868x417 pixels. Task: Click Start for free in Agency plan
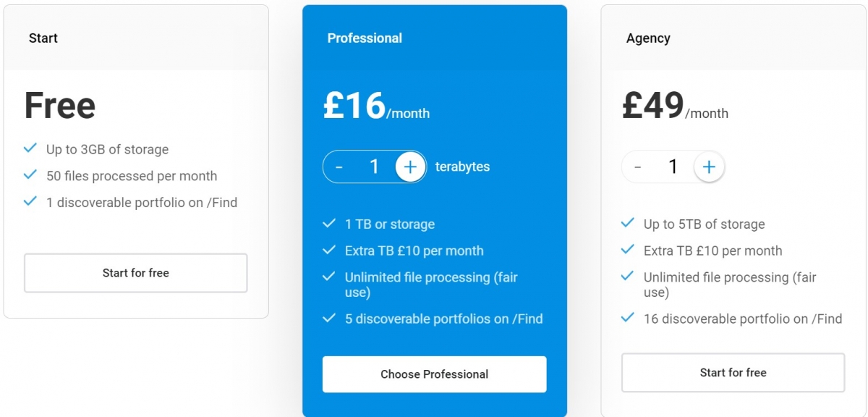(733, 373)
